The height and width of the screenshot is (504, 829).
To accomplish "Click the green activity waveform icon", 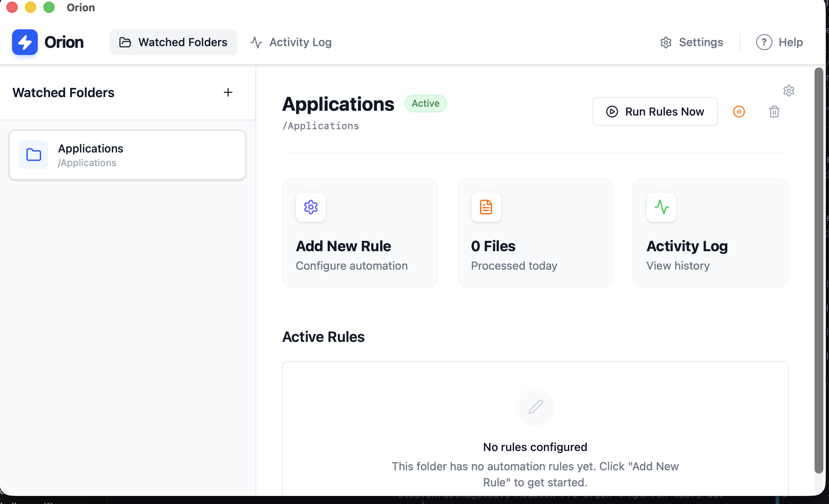I will point(661,207).
